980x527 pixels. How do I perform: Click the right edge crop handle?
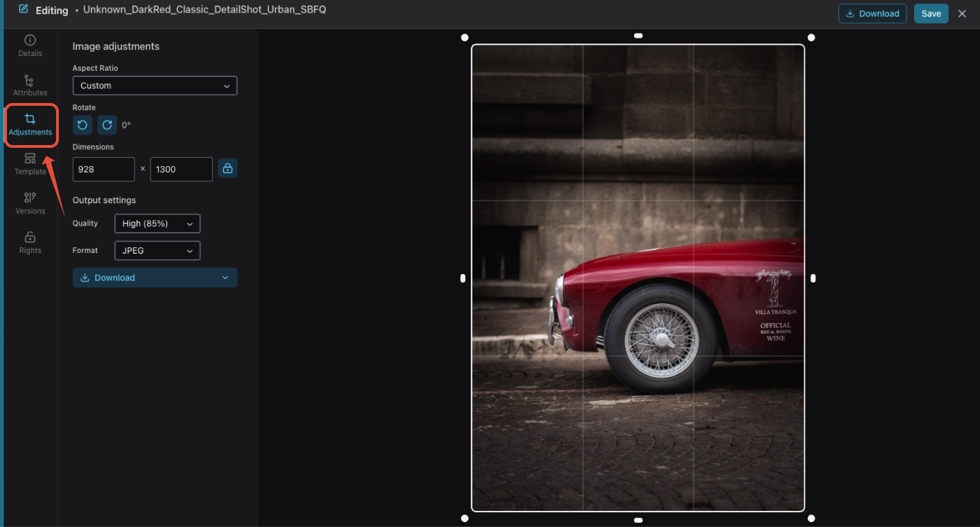tap(813, 278)
